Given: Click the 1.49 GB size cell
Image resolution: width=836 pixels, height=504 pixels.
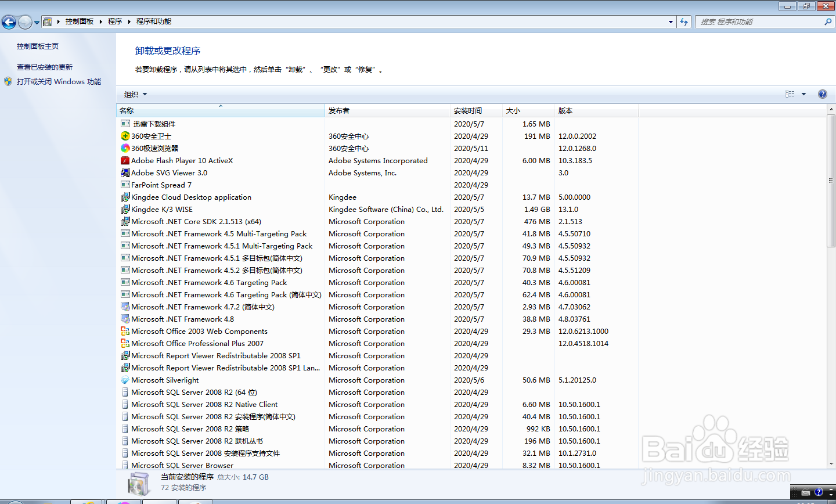Looking at the screenshot, I should coord(537,210).
